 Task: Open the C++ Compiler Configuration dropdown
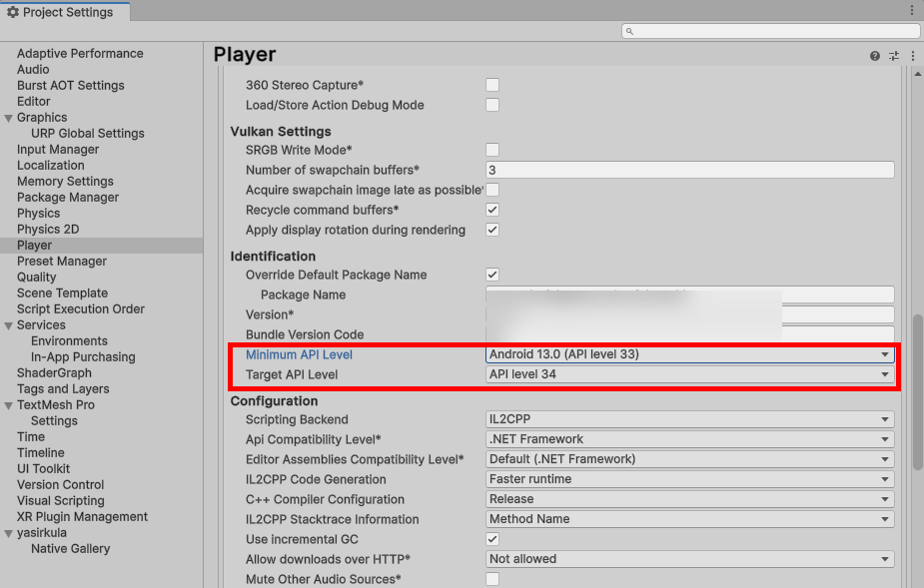(x=689, y=499)
